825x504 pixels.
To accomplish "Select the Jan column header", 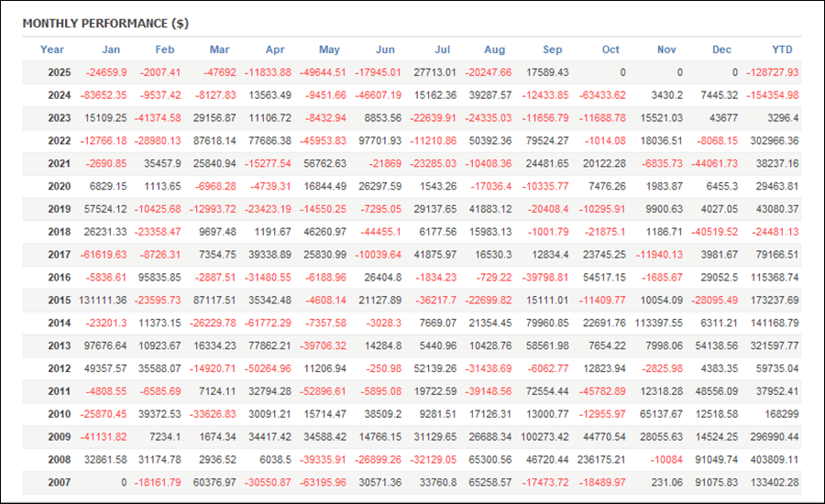I will click(111, 49).
